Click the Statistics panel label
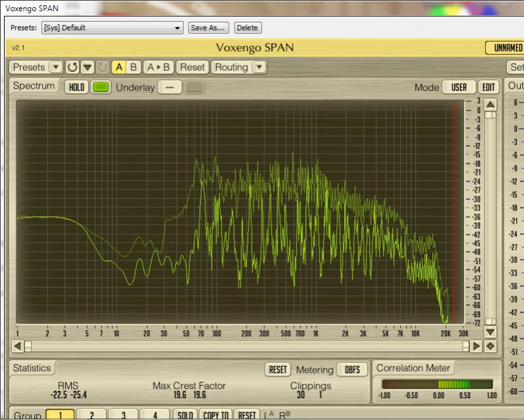The height and width of the screenshot is (420, 524). pos(32,368)
